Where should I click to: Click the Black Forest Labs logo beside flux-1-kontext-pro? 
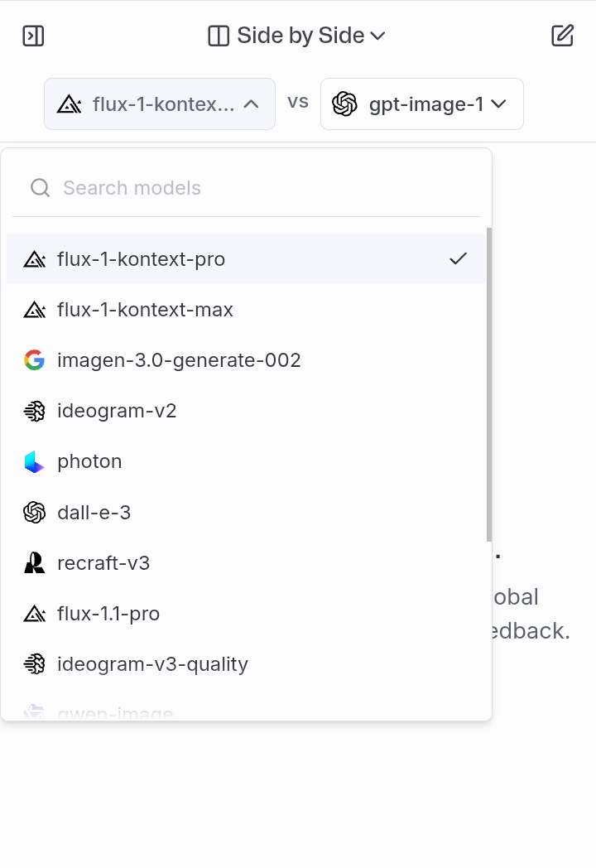click(34, 259)
